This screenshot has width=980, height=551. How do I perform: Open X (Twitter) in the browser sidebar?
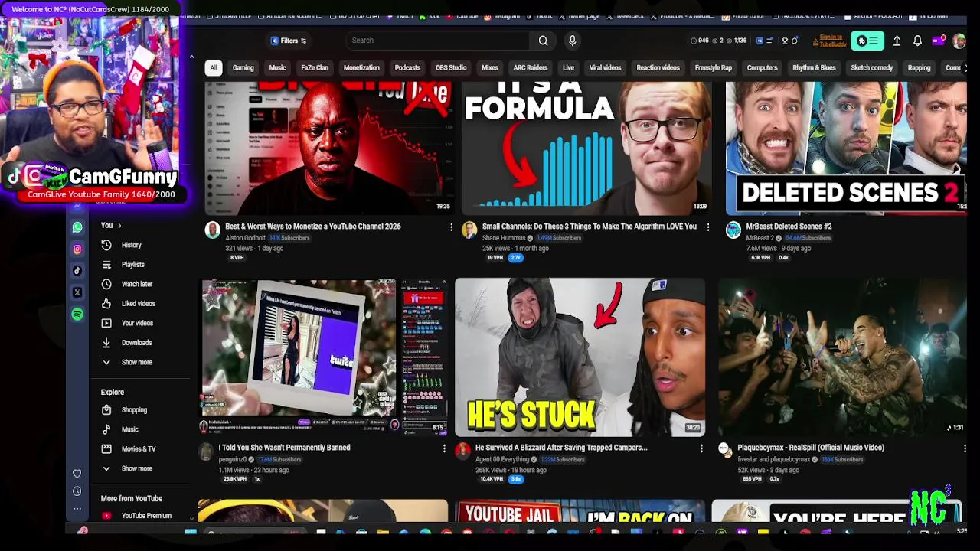[77, 292]
